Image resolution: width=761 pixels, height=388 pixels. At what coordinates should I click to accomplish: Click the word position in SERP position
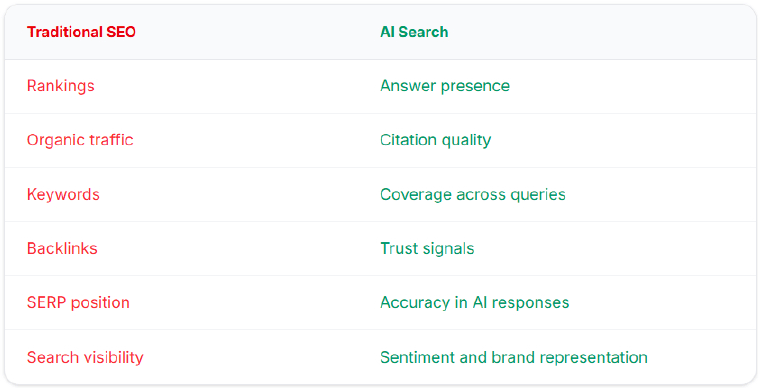point(100,303)
